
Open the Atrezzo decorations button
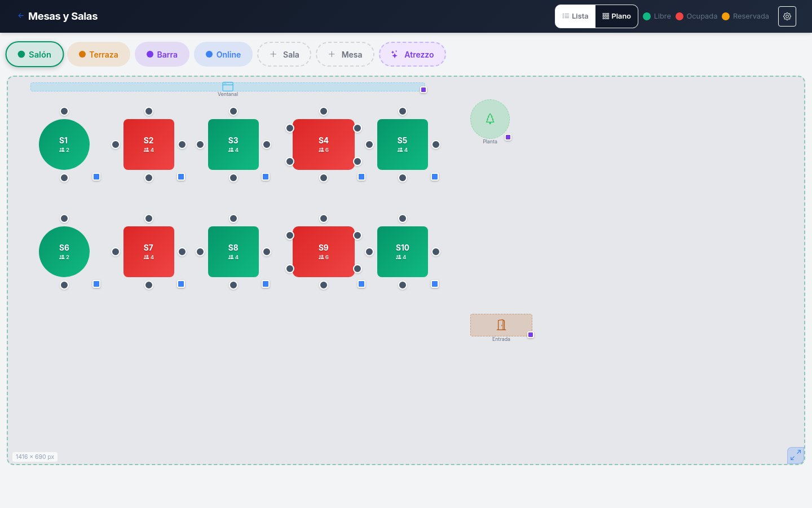click(x=412, y=54)
